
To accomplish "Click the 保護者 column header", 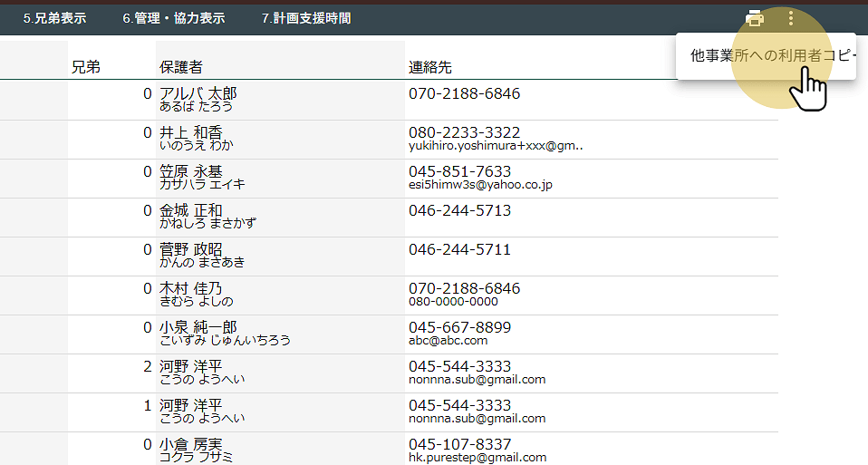I will tap(180, 67).
